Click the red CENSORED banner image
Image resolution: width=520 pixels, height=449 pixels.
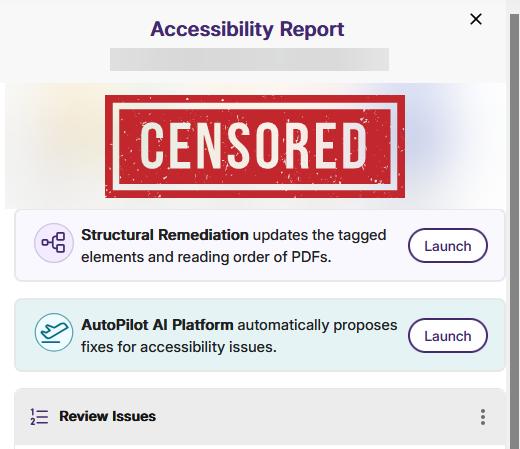point(255,146)
